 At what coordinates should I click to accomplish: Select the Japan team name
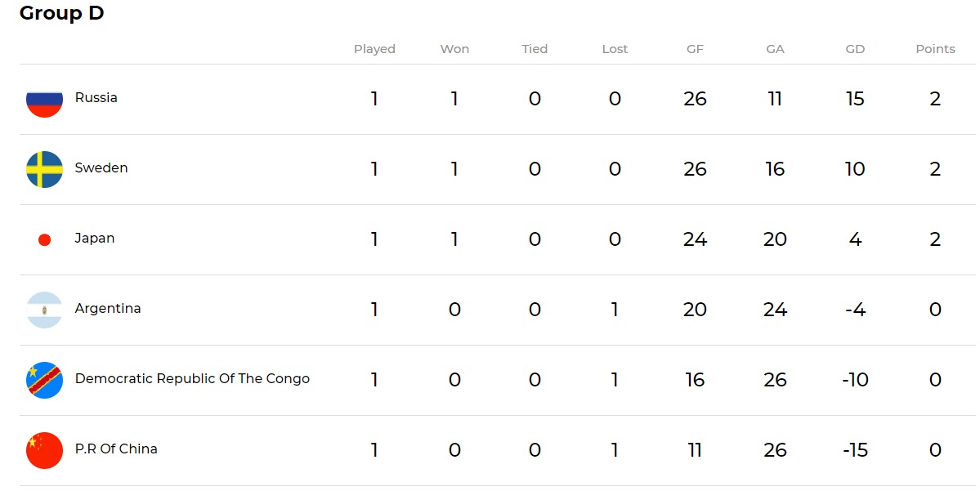[x=95, y=239]
